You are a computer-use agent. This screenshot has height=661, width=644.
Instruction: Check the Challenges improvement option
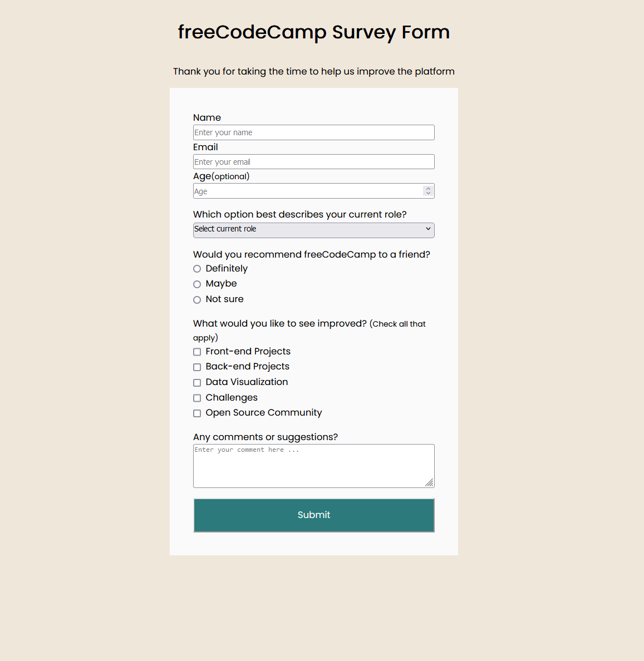[197, 398]
